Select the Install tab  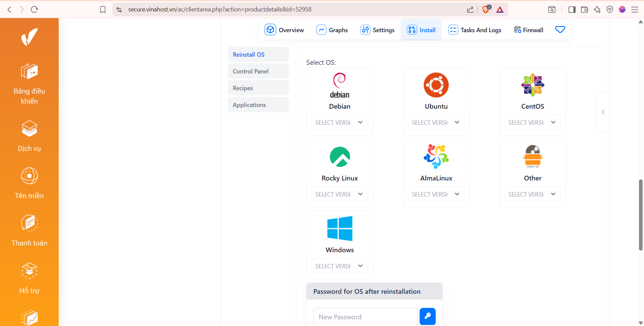[421, 30]
